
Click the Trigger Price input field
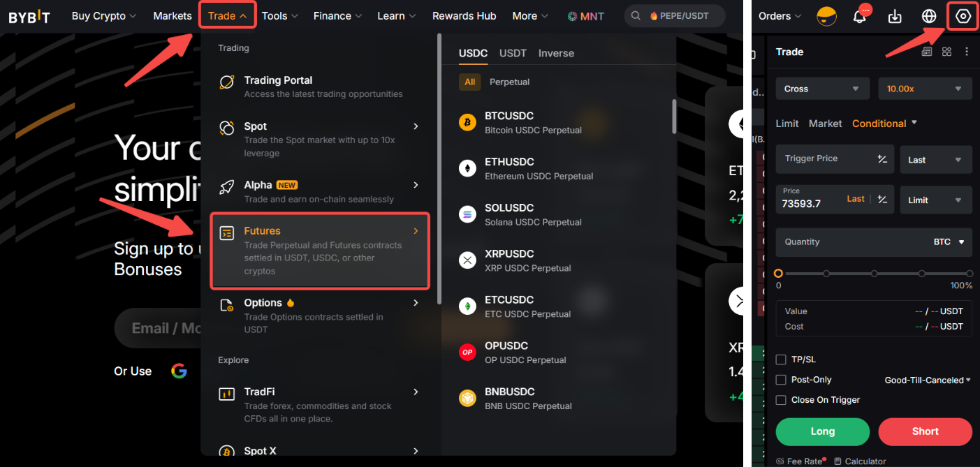pos(824,159)
